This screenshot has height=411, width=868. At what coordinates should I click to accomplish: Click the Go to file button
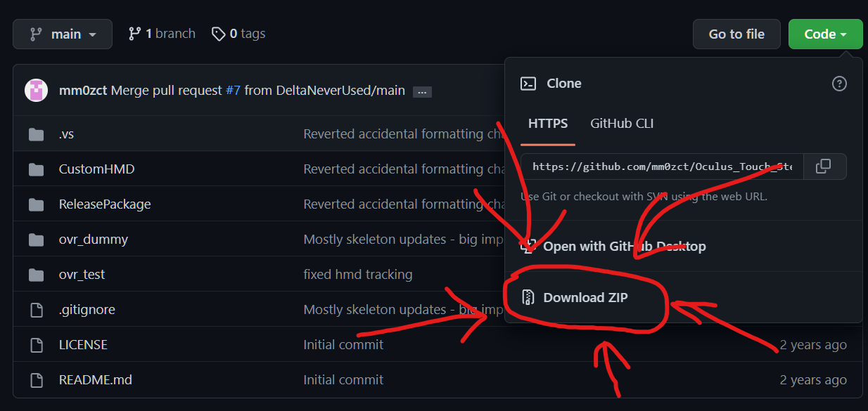coord(736,34)
